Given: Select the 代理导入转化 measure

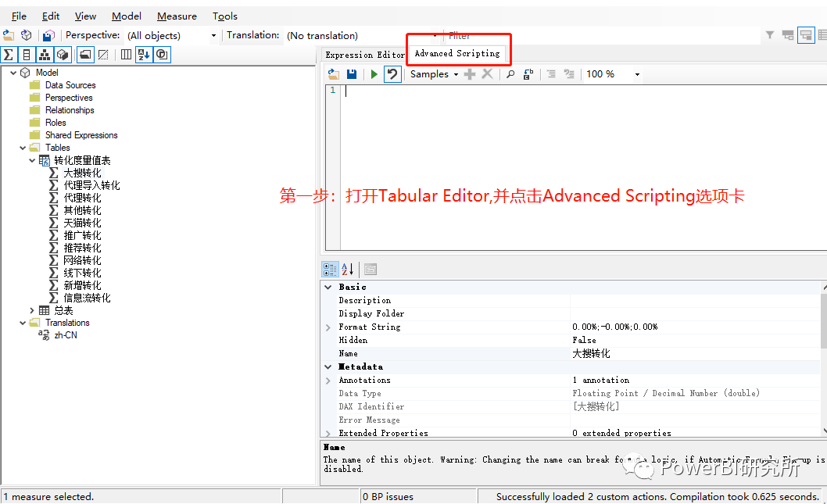Looking at the screenshot, I should [91, 185].
